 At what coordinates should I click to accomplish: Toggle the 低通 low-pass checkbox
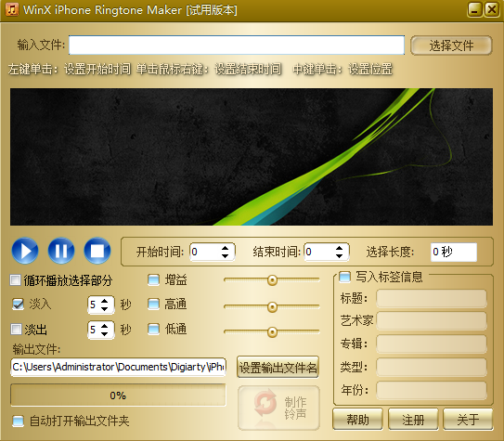click(154, 329)
